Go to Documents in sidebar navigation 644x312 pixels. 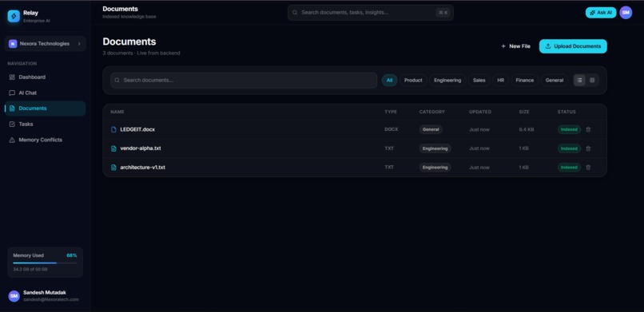tap(46, 109)
